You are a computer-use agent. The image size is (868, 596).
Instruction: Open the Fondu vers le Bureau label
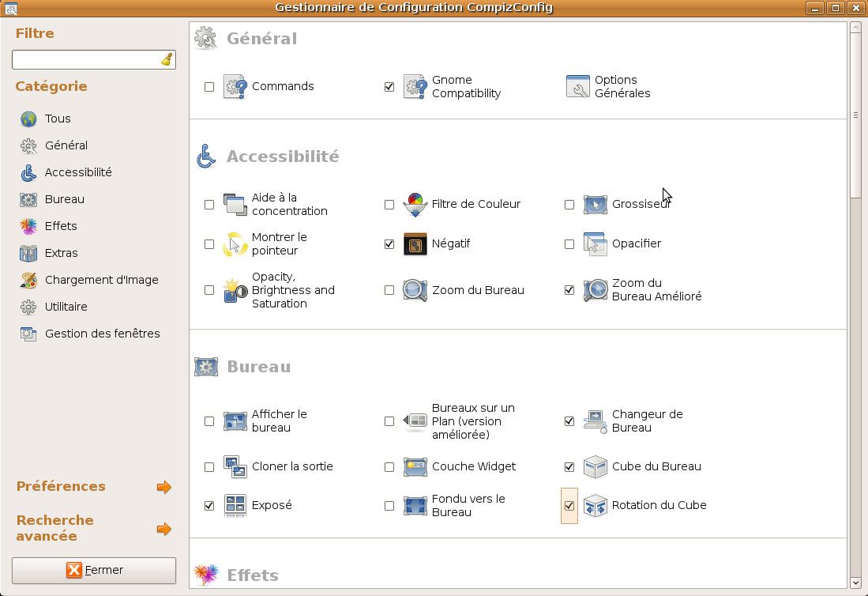tap(468, 505)
